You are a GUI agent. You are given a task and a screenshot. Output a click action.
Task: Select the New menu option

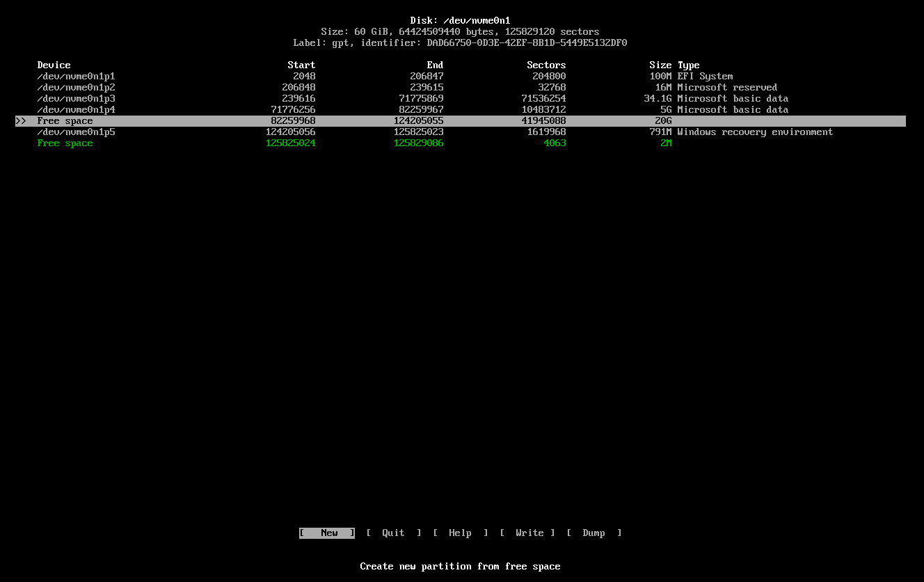(x=327, y=533)
